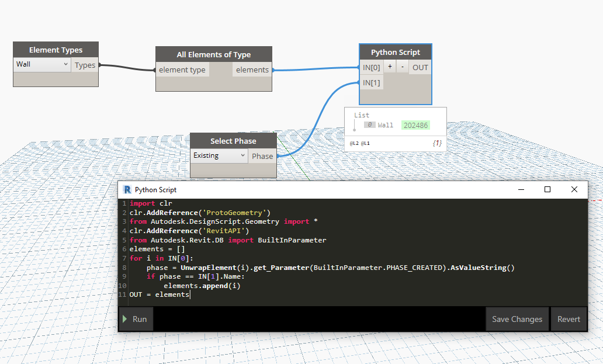Maximize the Python Script editor window
603x364 pixels.
(x=547, y=189)
